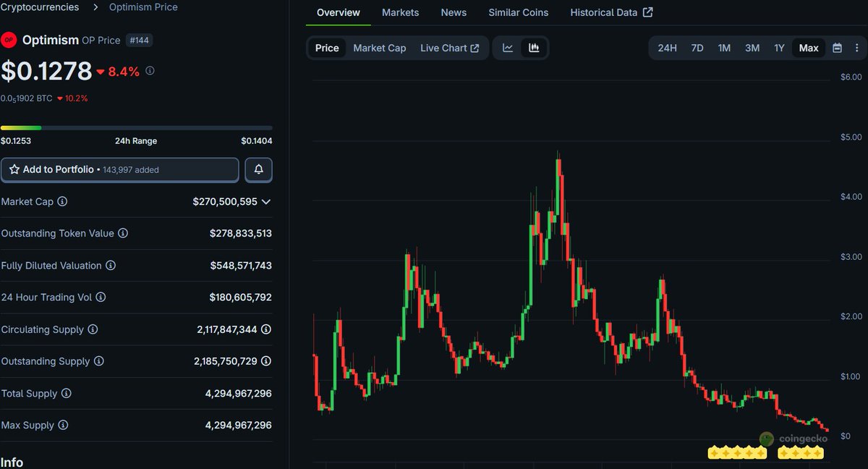The image size is (868, 469).
Task: Show 24 Hour Trading Vol info icon
Action: pyautogui.click(x=101, y=297)
